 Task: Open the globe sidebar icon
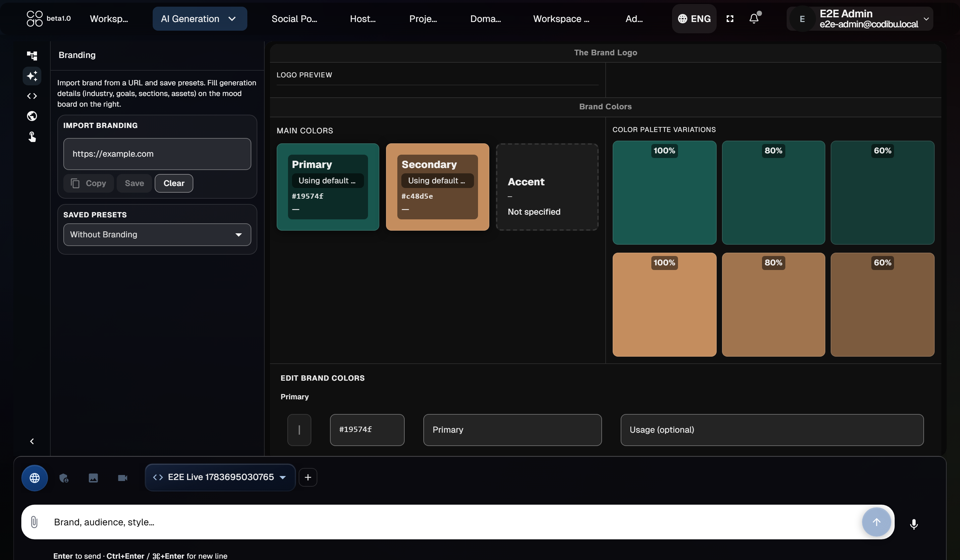[32, 116]
